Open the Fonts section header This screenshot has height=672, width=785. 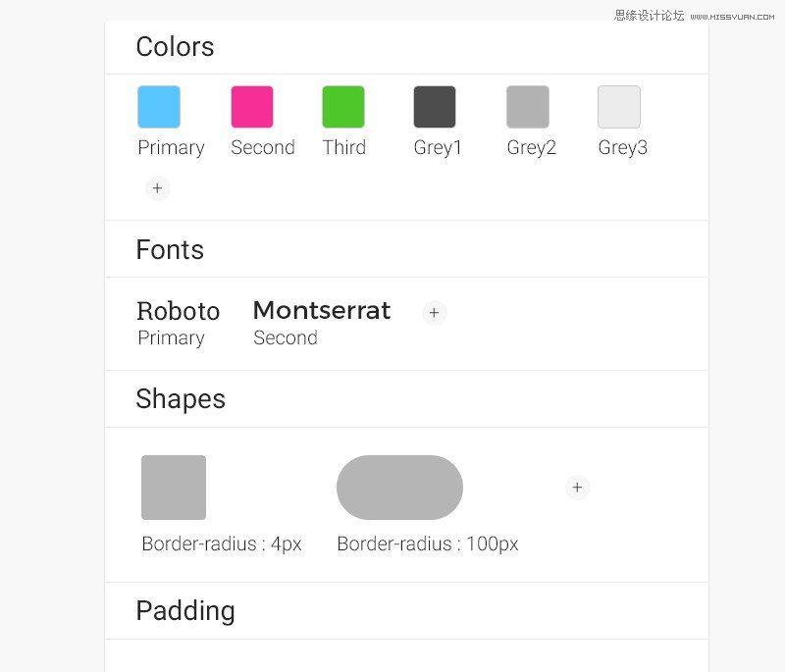click(406, 248)
